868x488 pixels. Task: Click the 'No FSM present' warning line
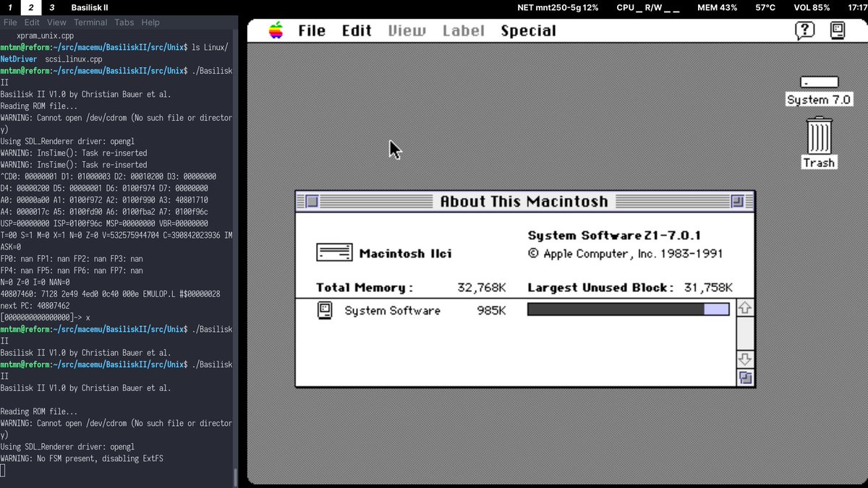click(82, 459)
